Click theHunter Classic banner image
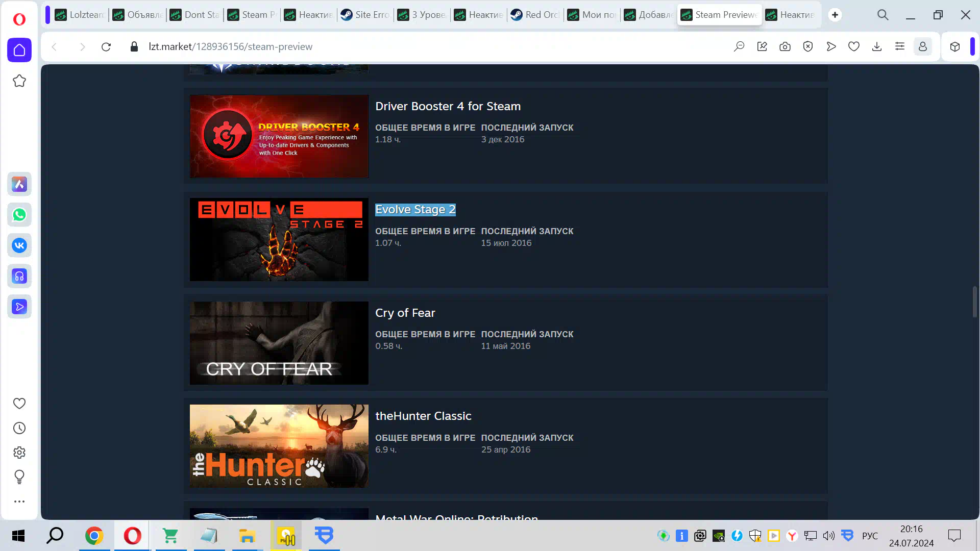 pyautogui.click(x=279, y=446)
